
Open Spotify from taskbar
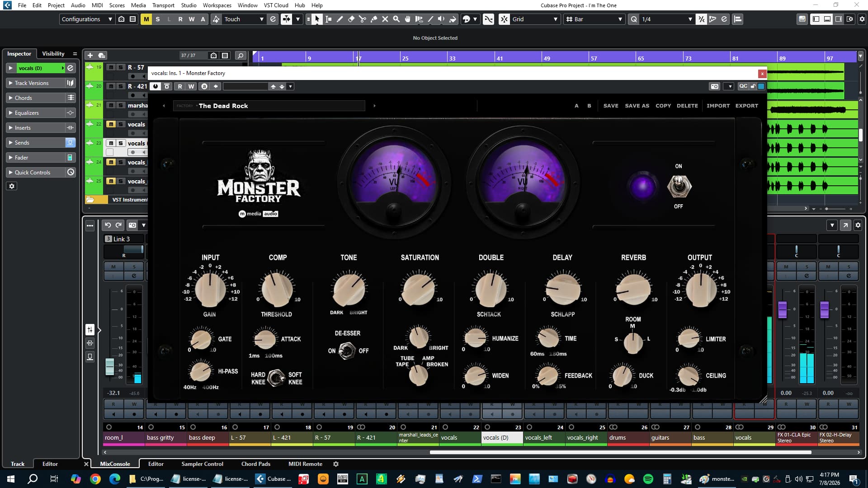tap(648, 479)
